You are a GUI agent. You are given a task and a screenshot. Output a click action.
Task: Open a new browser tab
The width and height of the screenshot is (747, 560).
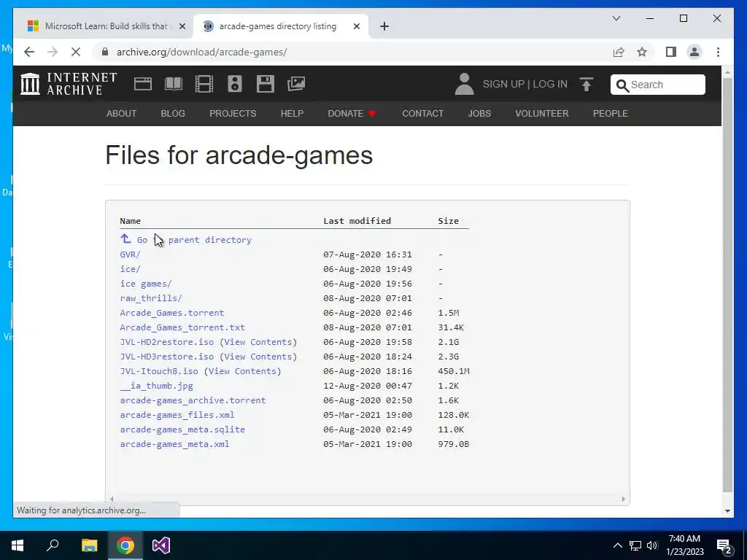(384, 26)
